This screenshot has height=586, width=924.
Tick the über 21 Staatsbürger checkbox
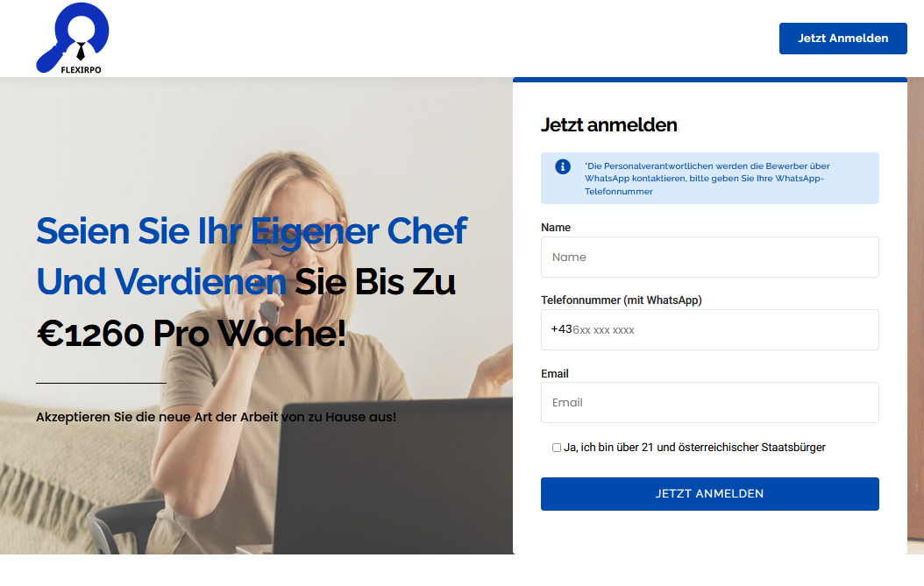pyautogui.click(x=557, y=448)
